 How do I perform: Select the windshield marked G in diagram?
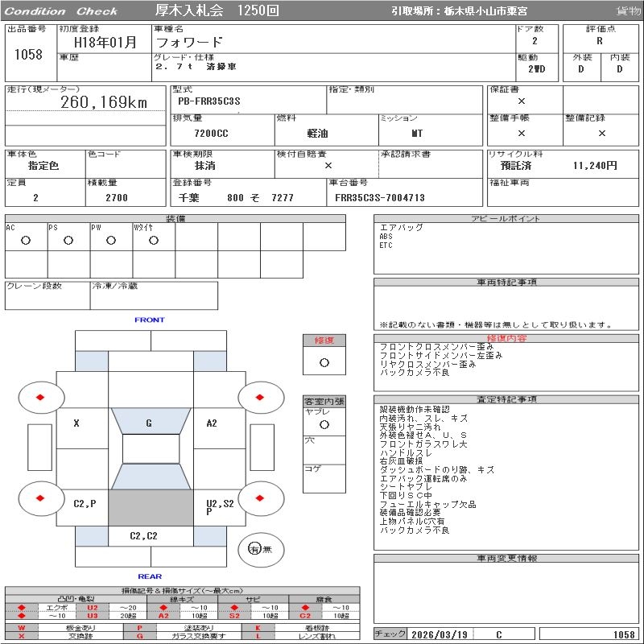[x=149, y=423]
